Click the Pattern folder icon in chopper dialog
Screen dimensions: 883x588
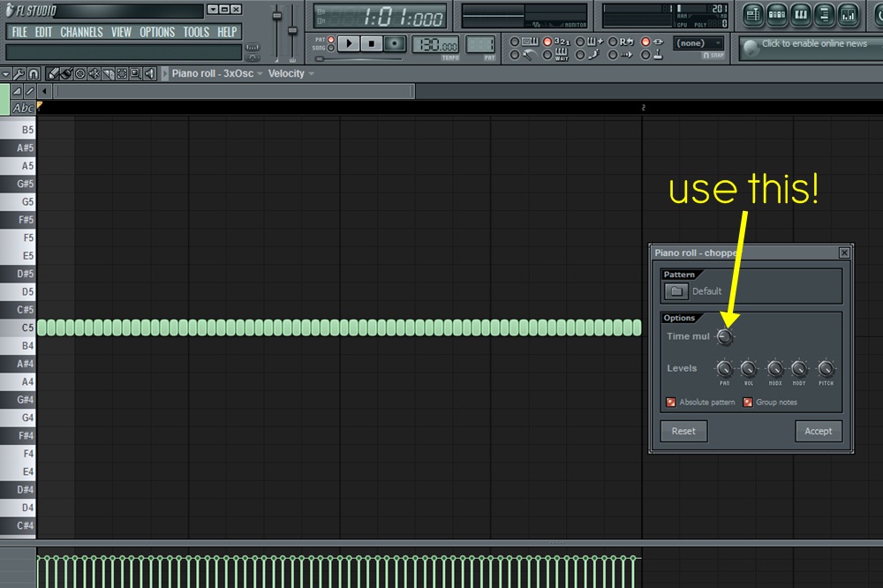tap(676, 291)
